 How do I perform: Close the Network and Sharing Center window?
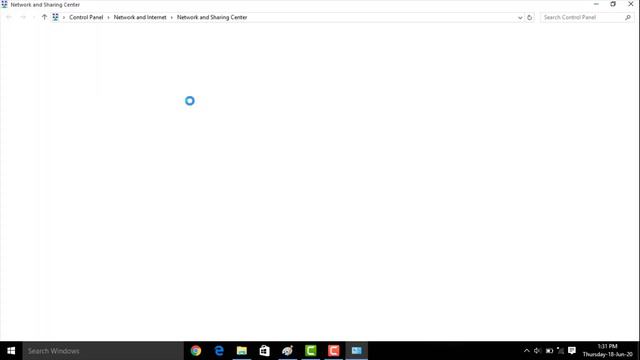tap(631, 4)
